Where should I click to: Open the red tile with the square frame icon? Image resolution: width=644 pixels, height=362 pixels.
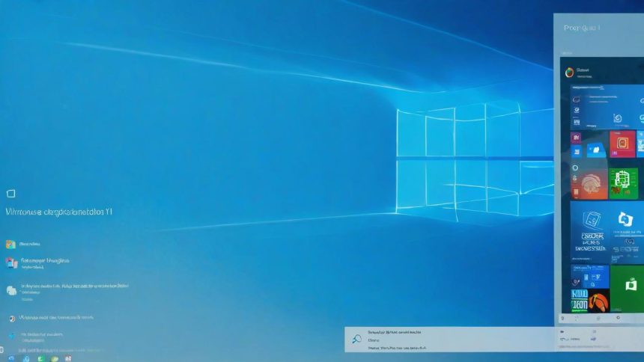[x=622, y=144]
